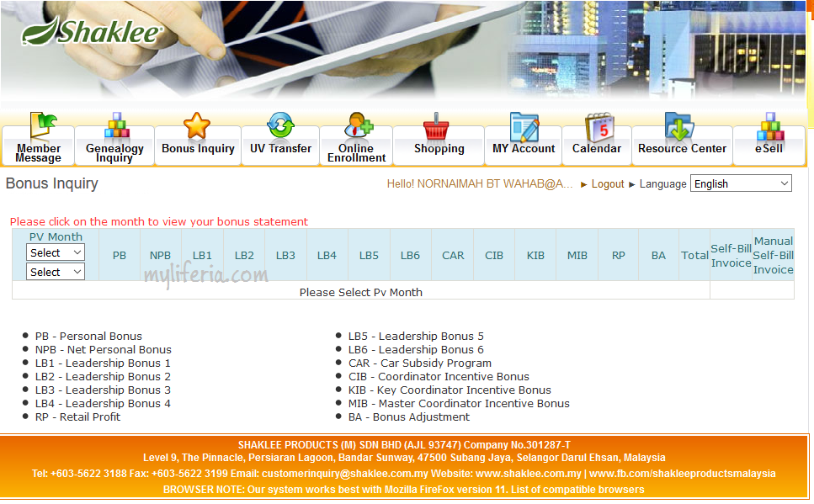
Task: Click the eSell colored blocks icon
Action: (770, 127)
